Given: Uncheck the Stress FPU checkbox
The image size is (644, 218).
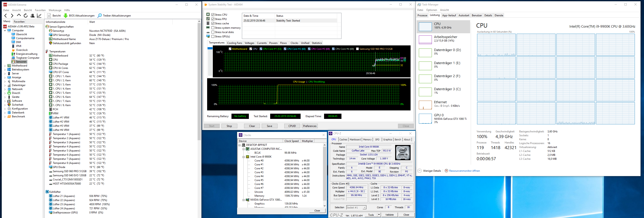Looking at the screenshot, I should (213, 19).
